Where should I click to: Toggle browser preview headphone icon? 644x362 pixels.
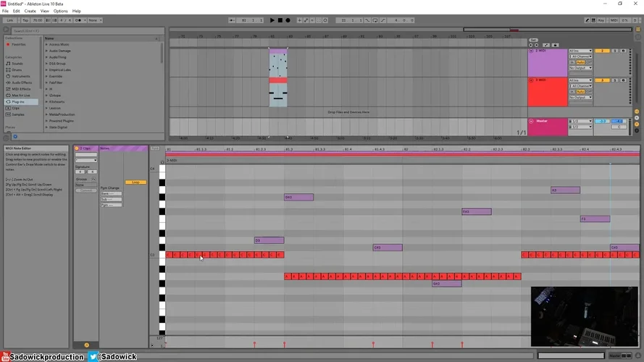click(x=15, y=137)
